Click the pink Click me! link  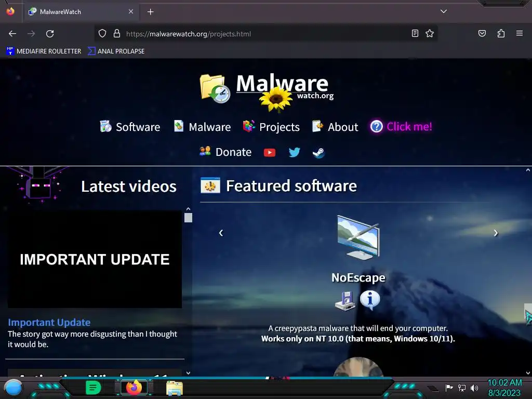pos(409,127)
